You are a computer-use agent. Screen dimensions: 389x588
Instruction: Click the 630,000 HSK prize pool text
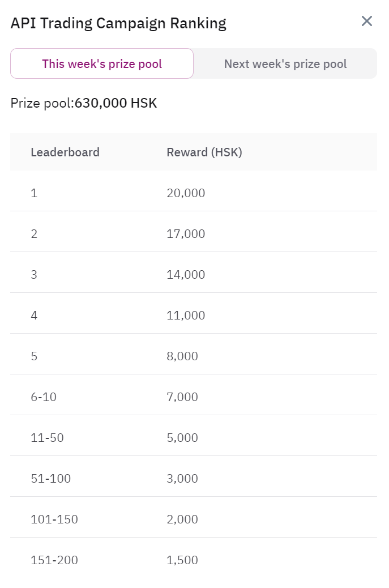(116, 103)
